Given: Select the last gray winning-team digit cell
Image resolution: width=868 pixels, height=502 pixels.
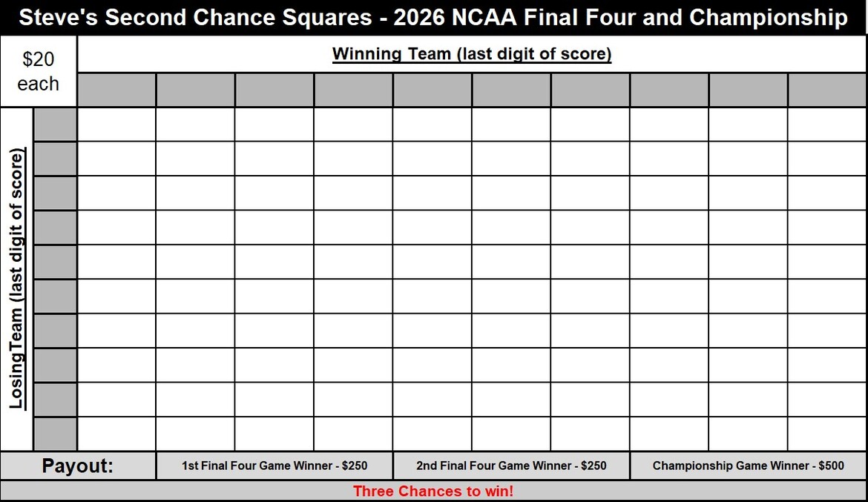Looking at the screenshot, I should tap(826, 90).
